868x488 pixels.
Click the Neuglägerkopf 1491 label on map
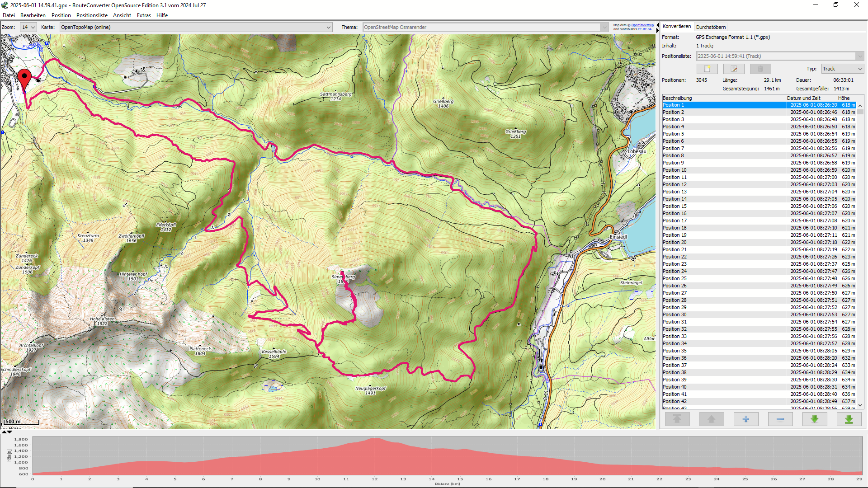pyautogui.click(x=370, y=390)
